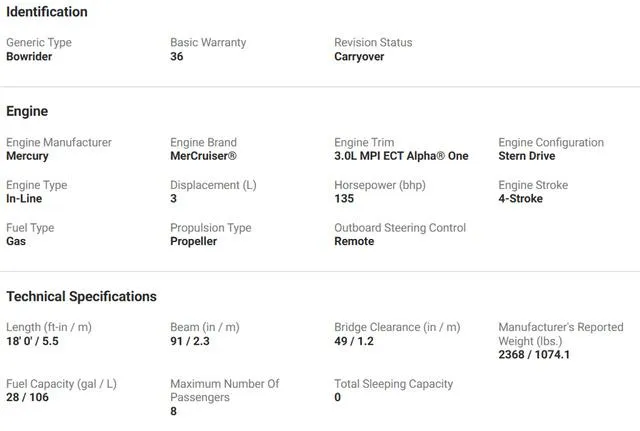Click the Engine section heading
This screenshot has height=431, width=640.
[27, 111]
